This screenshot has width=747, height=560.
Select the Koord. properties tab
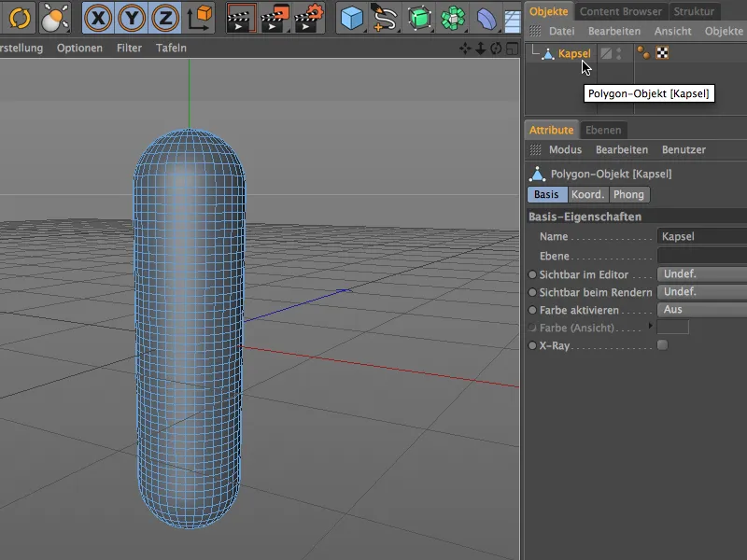pyautogui.click(x=588, y=194)
